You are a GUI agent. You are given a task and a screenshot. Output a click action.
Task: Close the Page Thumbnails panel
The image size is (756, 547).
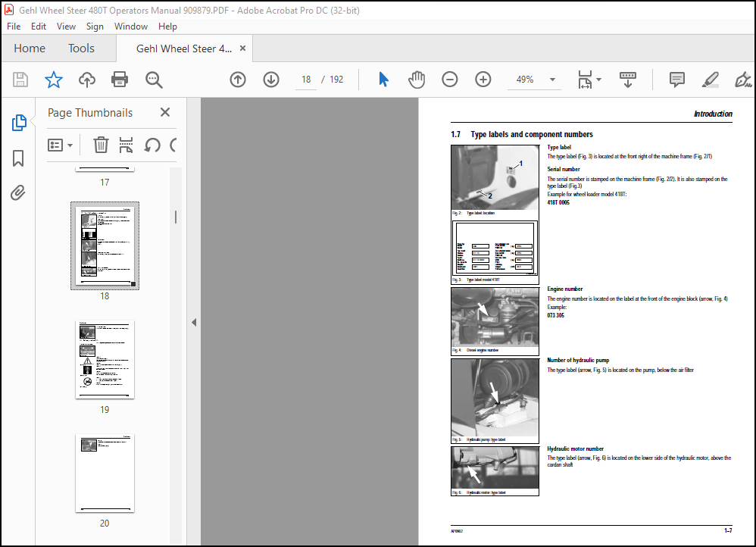coord(165,112)
